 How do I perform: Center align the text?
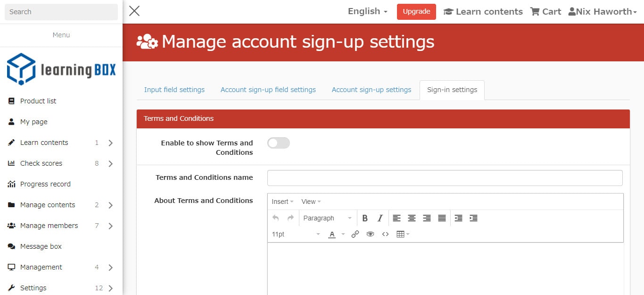[x=412, y=218]
